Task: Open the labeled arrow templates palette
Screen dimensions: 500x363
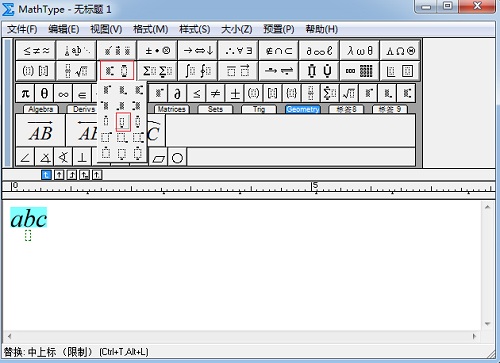Action: 279,71
